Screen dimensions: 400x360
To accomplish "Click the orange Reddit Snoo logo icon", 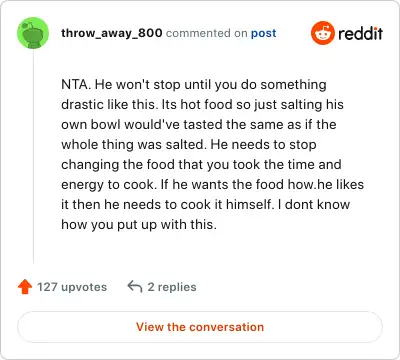I will 323,33.
